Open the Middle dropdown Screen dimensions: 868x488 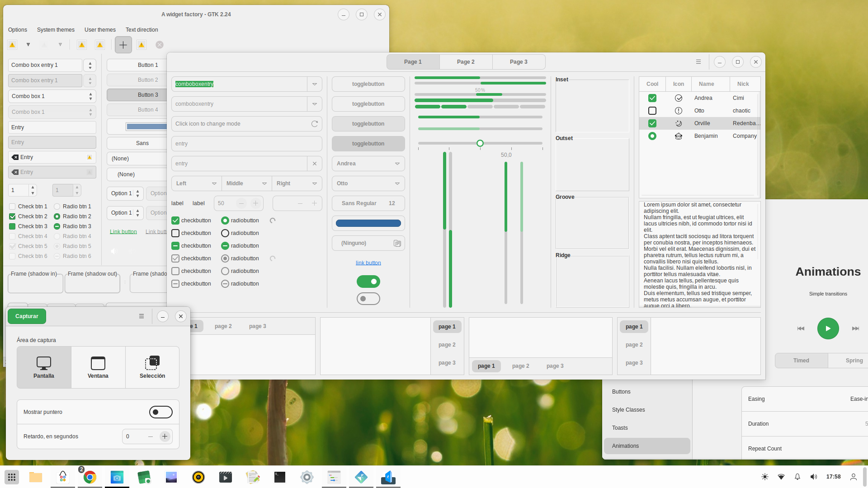click(246, 183)
